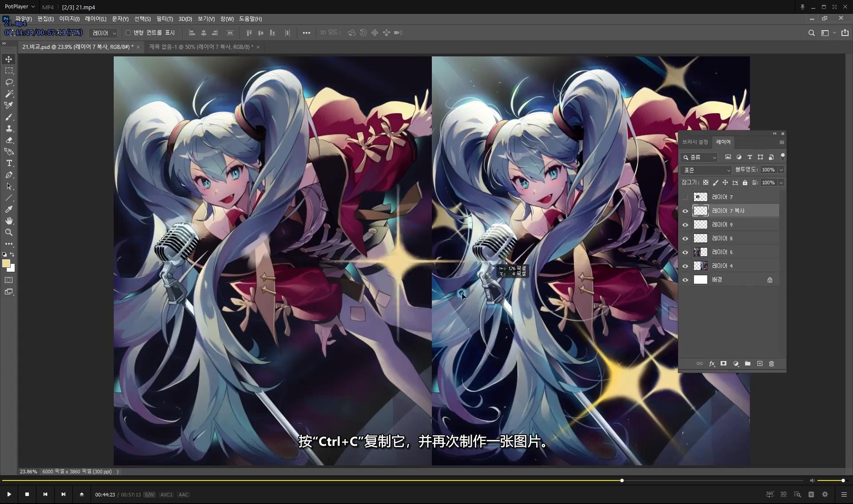The height and width of the screenshot is (504, 853).
Task: Hide the 배경 background layer
Action: [685, 280]
